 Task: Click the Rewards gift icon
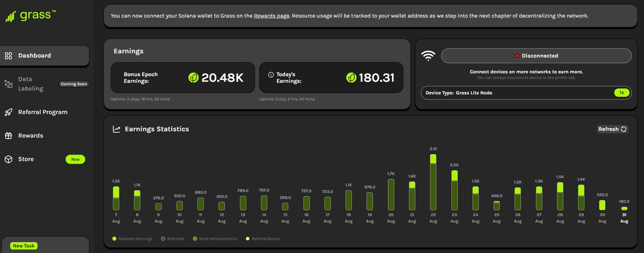click(8, 136)
